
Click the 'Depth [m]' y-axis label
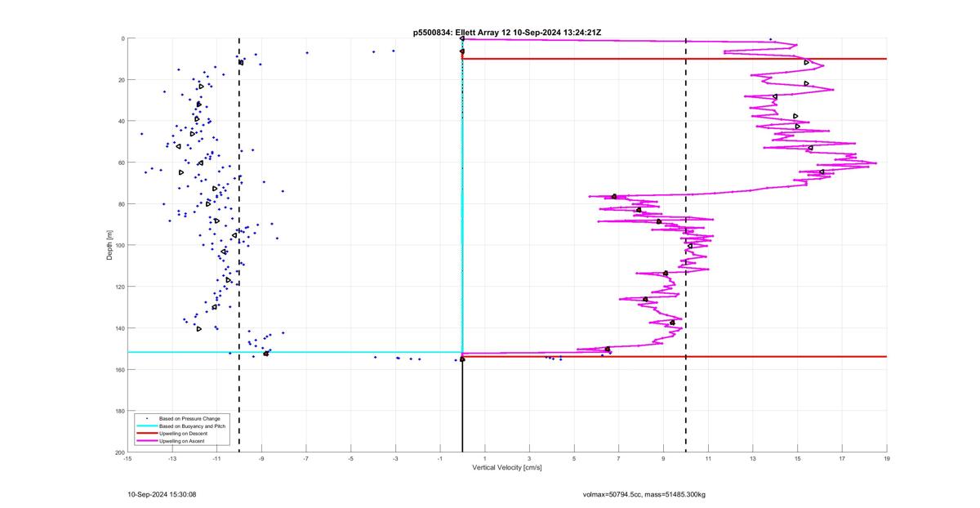point(109,245)
